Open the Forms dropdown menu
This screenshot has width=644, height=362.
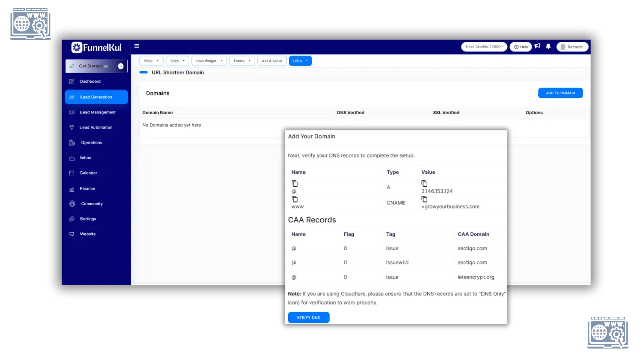click(242, 61)
